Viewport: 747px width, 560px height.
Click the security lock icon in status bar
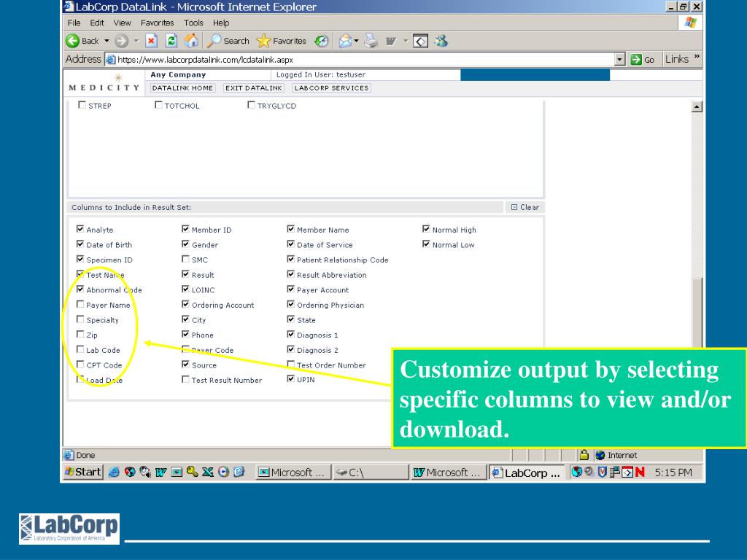584,455
